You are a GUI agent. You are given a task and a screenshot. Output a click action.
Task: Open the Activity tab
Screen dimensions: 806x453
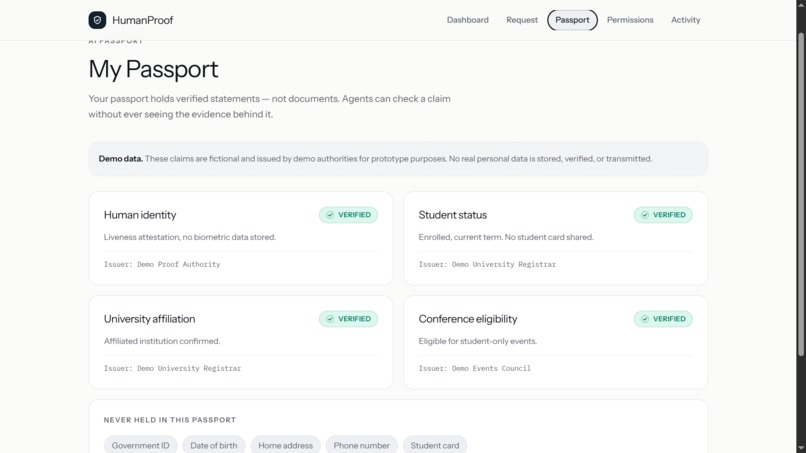coord(685,20)
